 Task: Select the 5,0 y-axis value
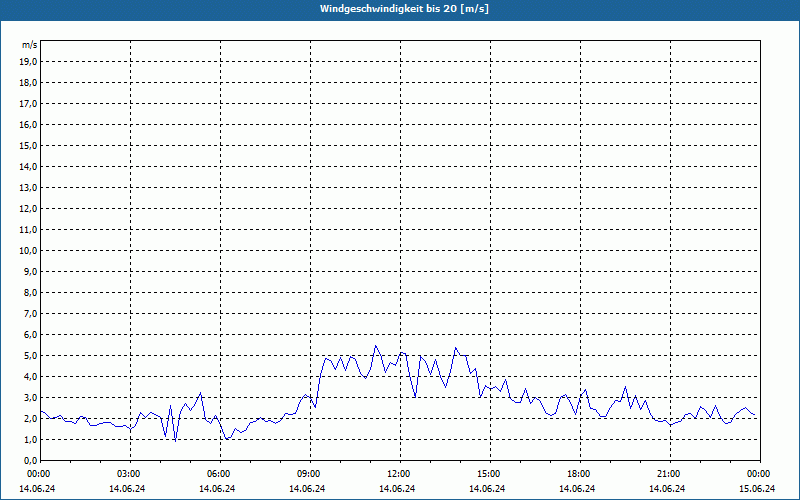30,356
